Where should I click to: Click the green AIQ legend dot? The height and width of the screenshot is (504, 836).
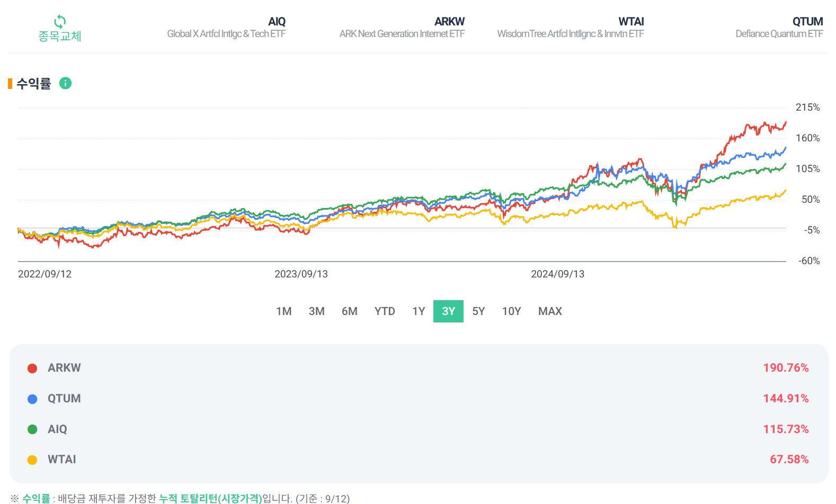click(32, 429)
